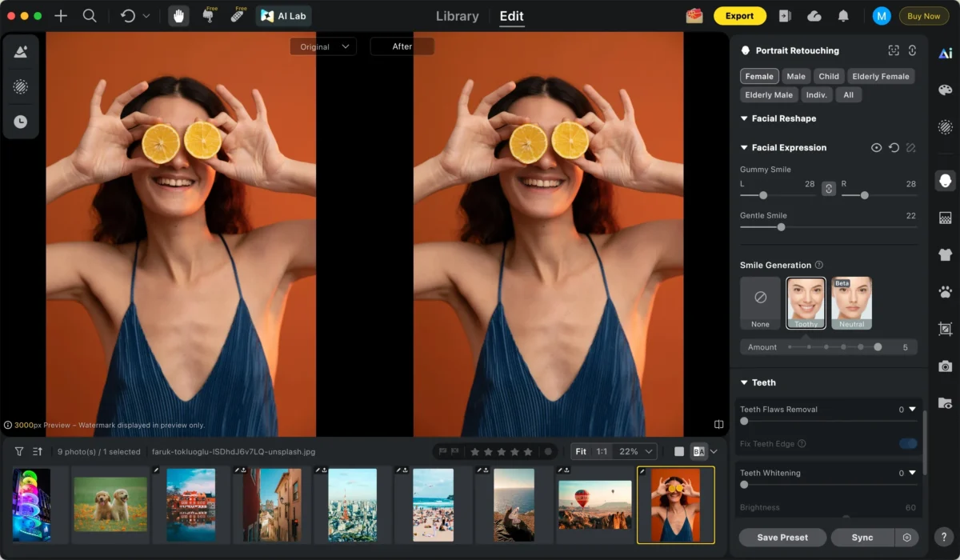
Task: Open the Original comparison dropdown
Action: pyautogui.click(x=322, y=46)
